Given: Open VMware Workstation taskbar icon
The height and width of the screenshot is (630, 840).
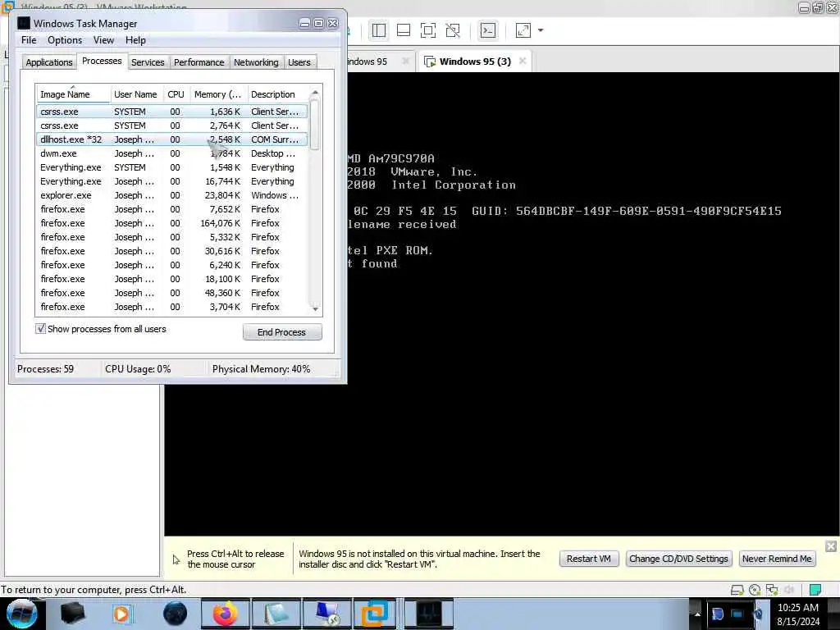Looking at the screenshot, I should [x=375, y=614].
